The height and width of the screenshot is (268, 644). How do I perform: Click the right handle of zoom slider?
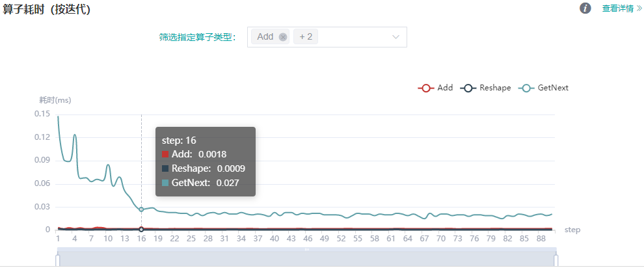[556, 260]
